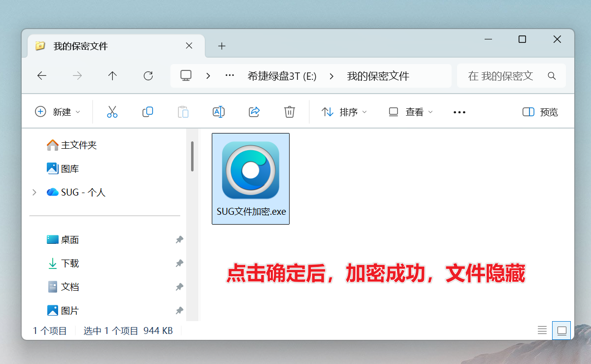
Task: Open the 新建 dropdown menu
Action: [58, 112]
